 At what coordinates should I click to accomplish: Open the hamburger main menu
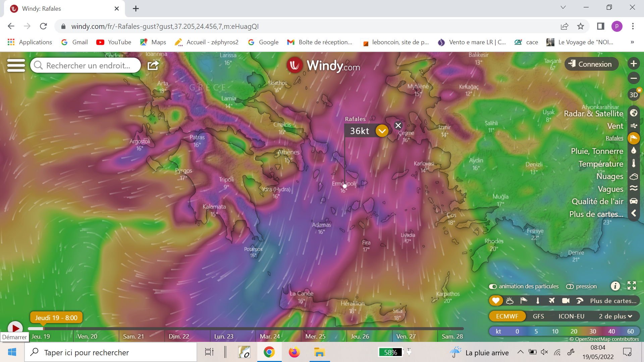click(x=16, y=65)
